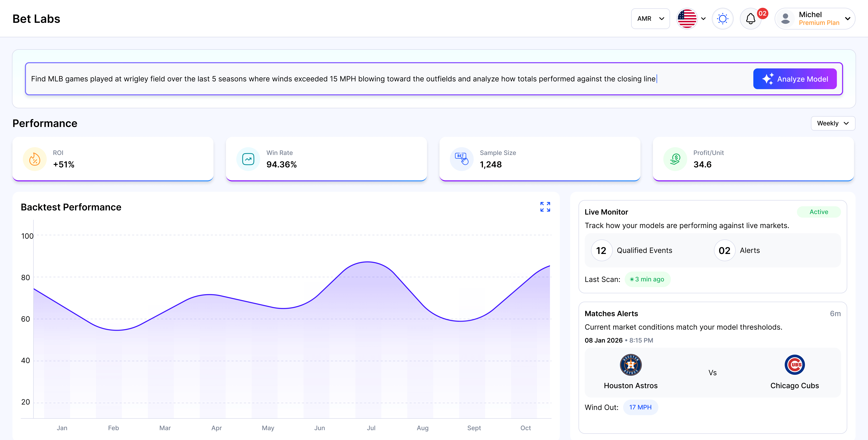This screenshot has width=868, height=440.
Task: Click Michel's profile avatar
Action: [786, 19]
